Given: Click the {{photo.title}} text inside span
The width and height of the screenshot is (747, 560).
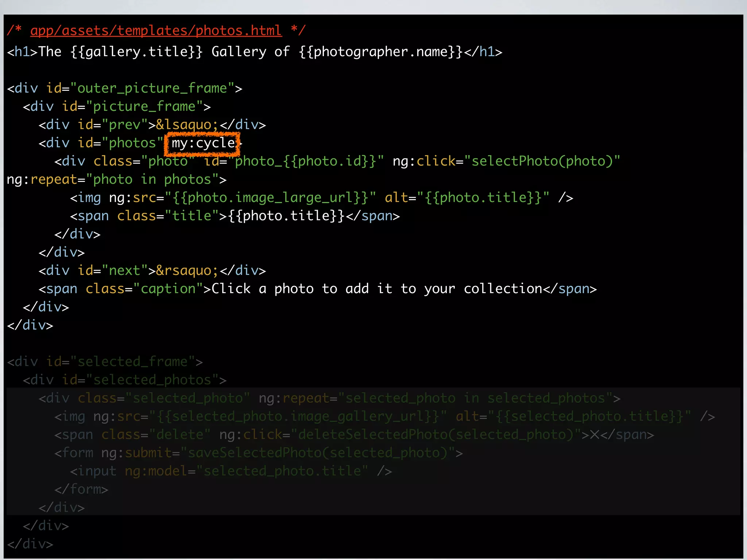Looking at the screenshot, I should coord(286,216).
